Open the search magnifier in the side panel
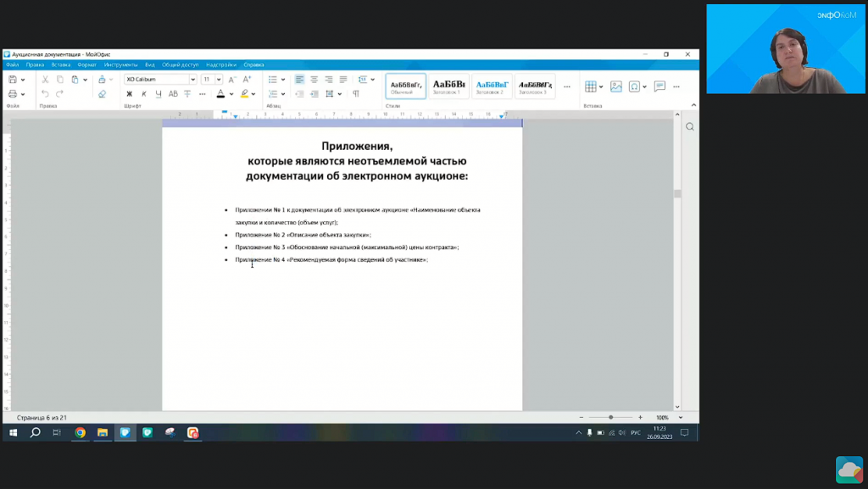 point(690,127)
